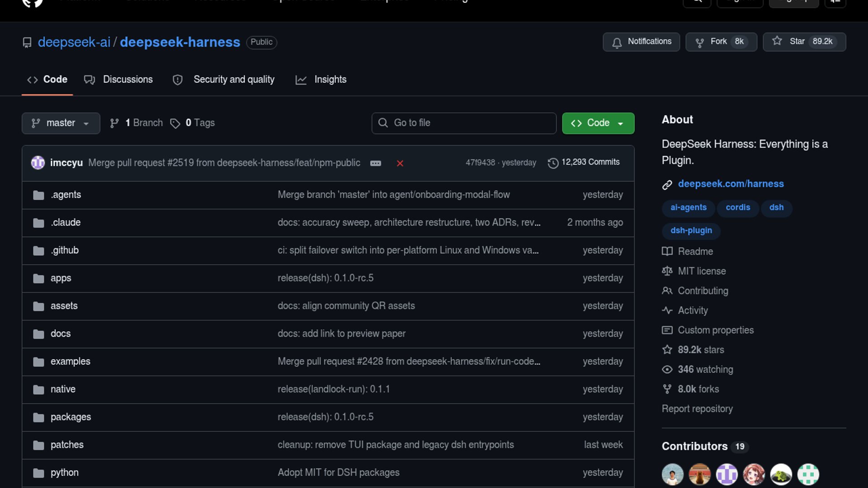The image size is (868, 488).
Task: Open the green Code dropdown button
Action: tap(598, 123)
